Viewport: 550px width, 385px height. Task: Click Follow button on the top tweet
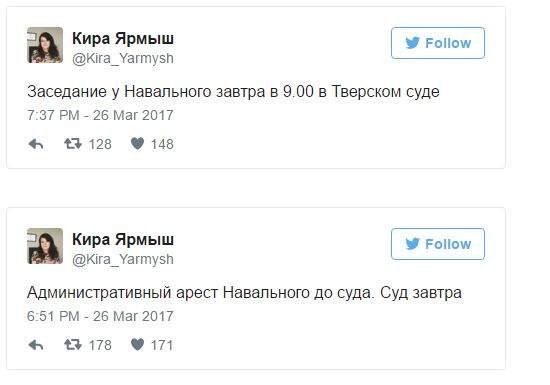pyautogui.click(x=438, y=43)
